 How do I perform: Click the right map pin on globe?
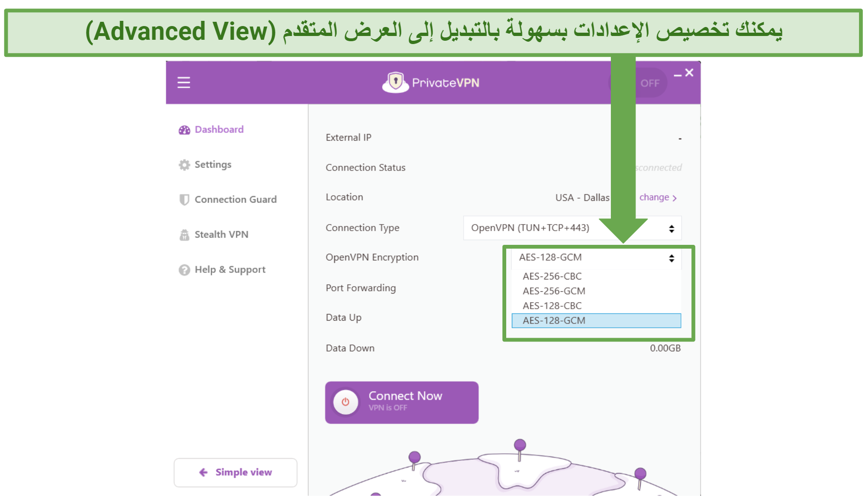tap(640, 478)
